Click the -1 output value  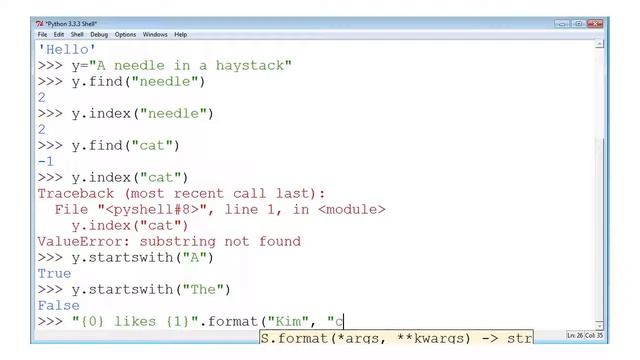point(46,162)
